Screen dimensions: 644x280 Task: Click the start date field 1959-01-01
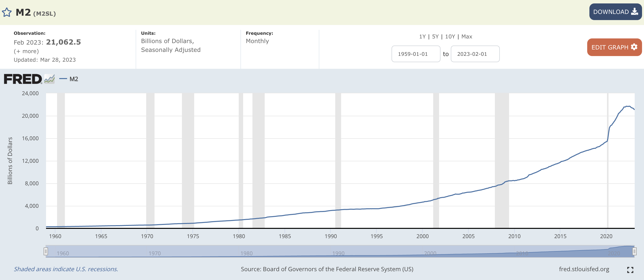[416, 54]
